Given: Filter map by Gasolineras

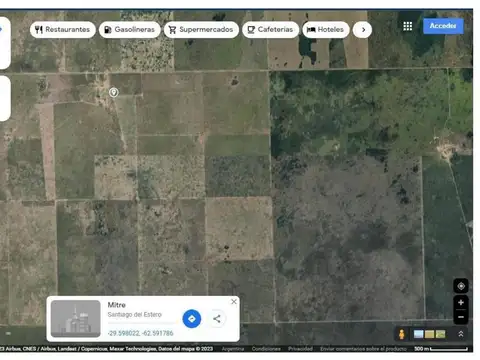Looking at the screenshot, I should tap(130, 30).
